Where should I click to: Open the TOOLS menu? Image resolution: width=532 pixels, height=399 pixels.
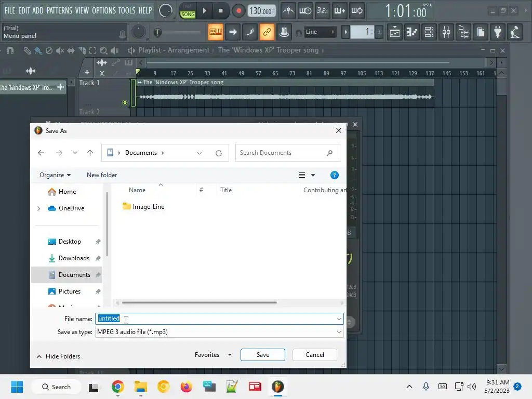click(127, 10)
